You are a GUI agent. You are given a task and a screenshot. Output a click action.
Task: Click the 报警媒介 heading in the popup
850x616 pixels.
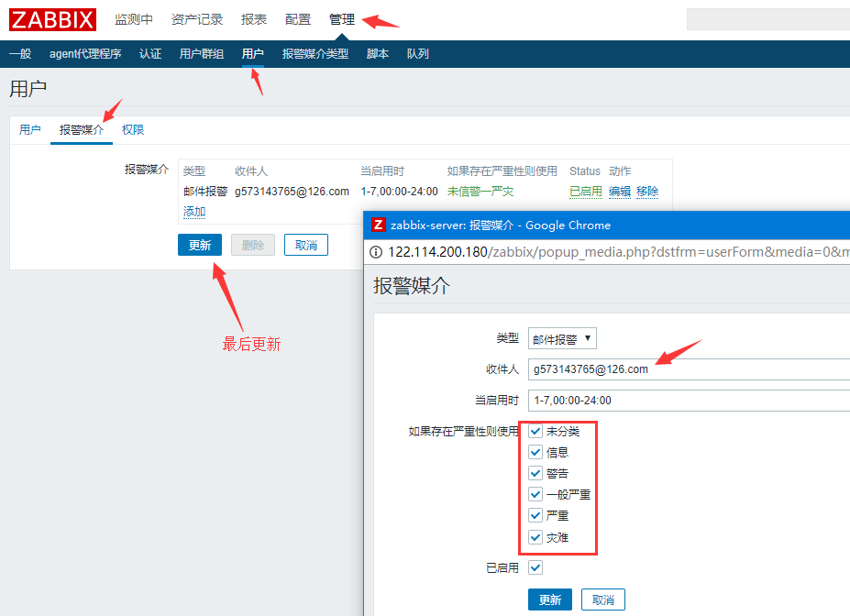coord(412,285)
